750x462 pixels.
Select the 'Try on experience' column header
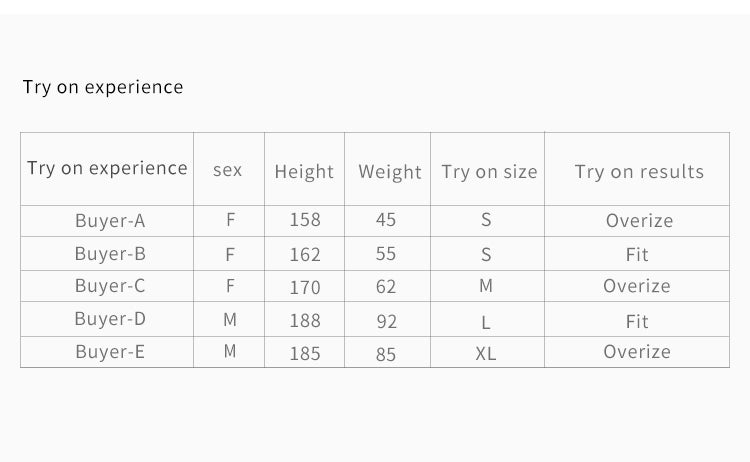click(107, 168)
